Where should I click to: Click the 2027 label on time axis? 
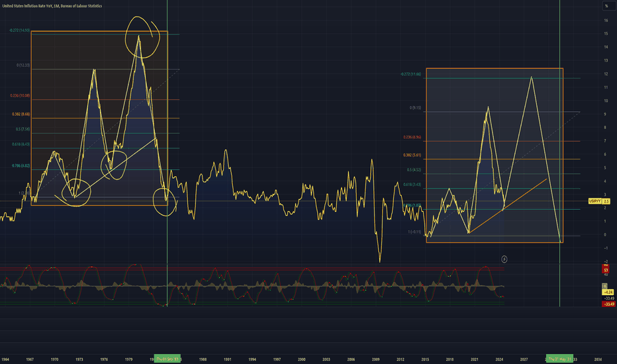[x=524, y=359]
